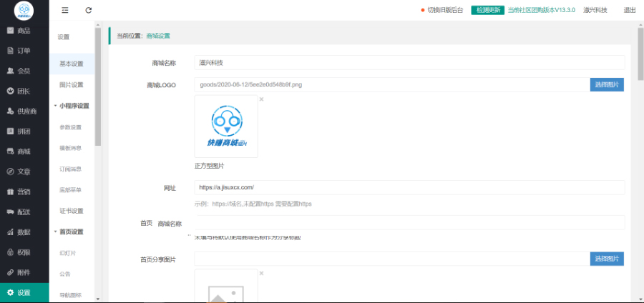Open 底部菜单 submenu item
Screen dimensions: 644x303
point(71,190)
